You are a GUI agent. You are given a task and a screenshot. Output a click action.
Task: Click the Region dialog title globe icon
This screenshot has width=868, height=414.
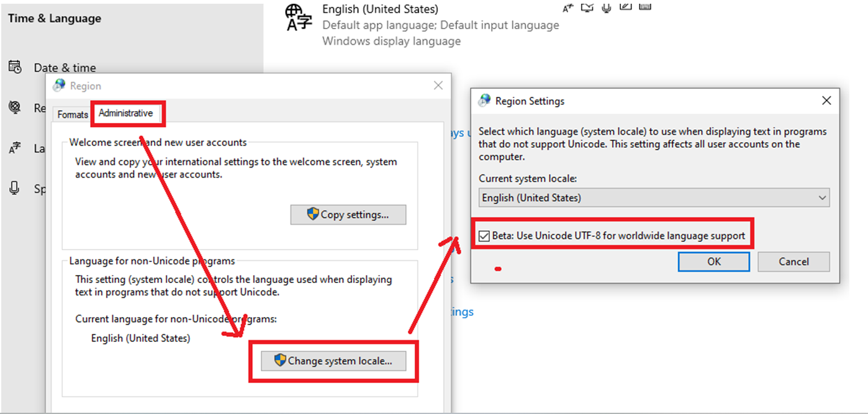click(x=60, y=86)
